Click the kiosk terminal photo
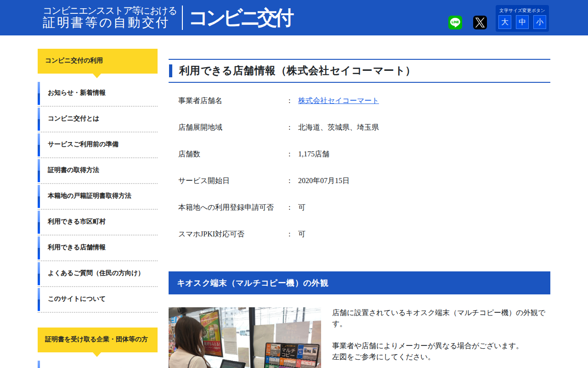588x368 pixels. pyautogui.click(x=245, y=338)
